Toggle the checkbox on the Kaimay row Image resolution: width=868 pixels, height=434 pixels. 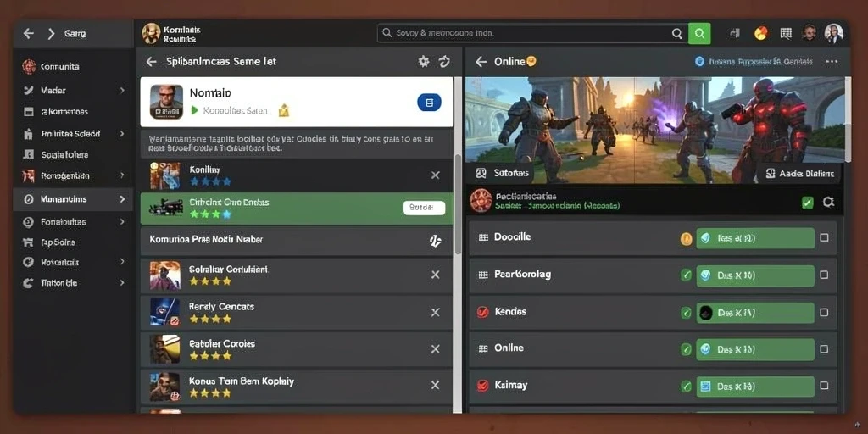(x=824, y=386)
